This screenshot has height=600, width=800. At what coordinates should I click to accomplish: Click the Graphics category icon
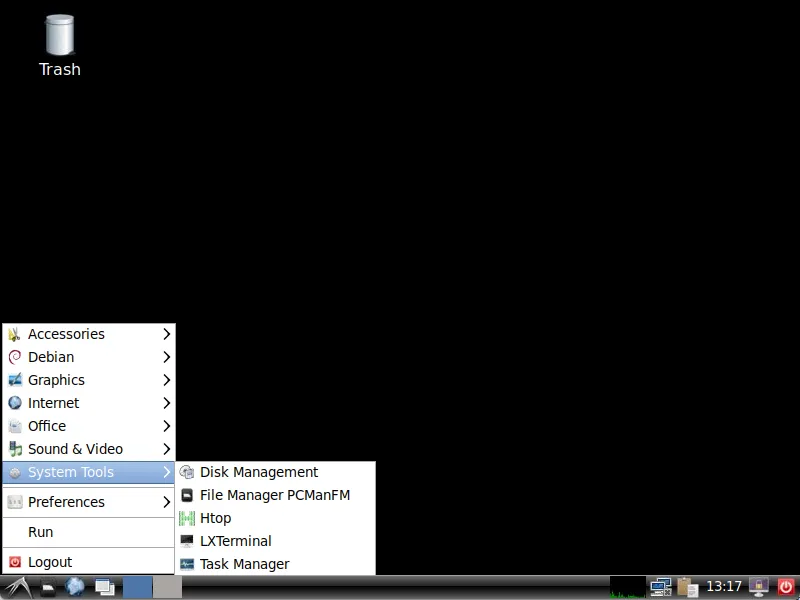(15, 380)
